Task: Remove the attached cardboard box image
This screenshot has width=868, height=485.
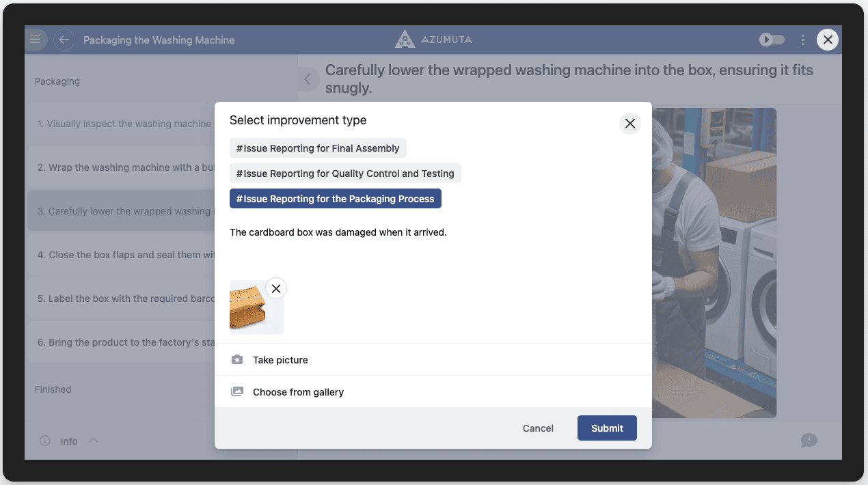Action: tap(276, 289)
